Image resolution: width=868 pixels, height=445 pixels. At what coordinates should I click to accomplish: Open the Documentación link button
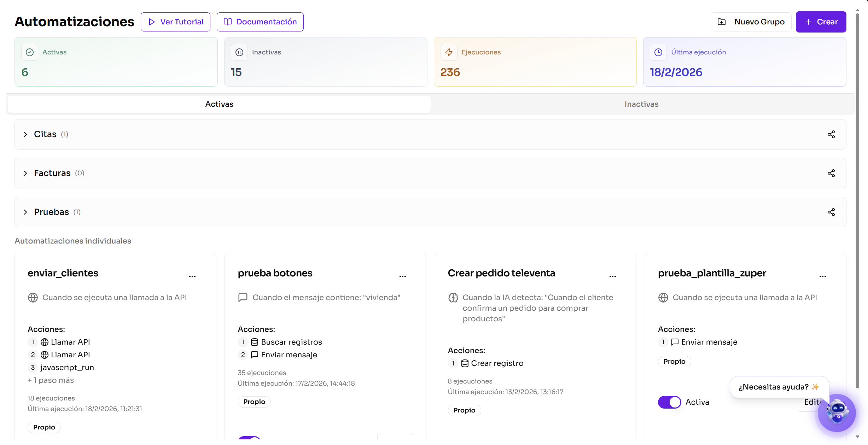pyautogui.click(x=260, y=22)
